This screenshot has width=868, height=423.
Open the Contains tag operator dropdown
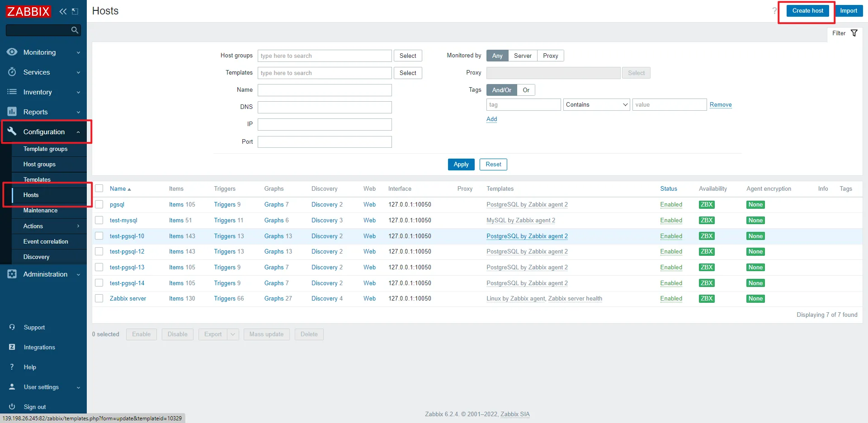[x=596, y=104]
